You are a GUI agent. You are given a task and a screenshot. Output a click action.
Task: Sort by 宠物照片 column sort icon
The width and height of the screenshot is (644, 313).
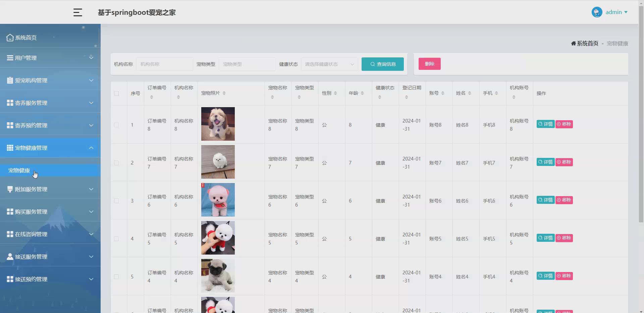[x=224, y=93]
